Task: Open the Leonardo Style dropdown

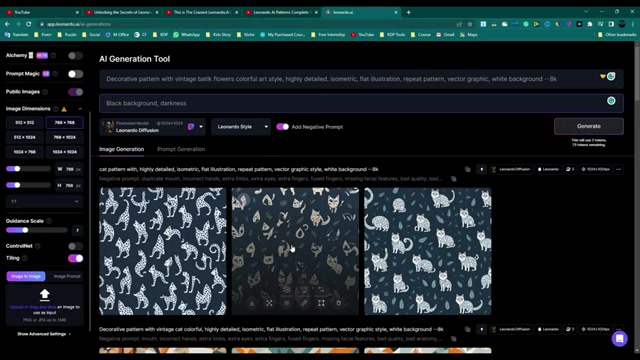Action: (241, 127)
